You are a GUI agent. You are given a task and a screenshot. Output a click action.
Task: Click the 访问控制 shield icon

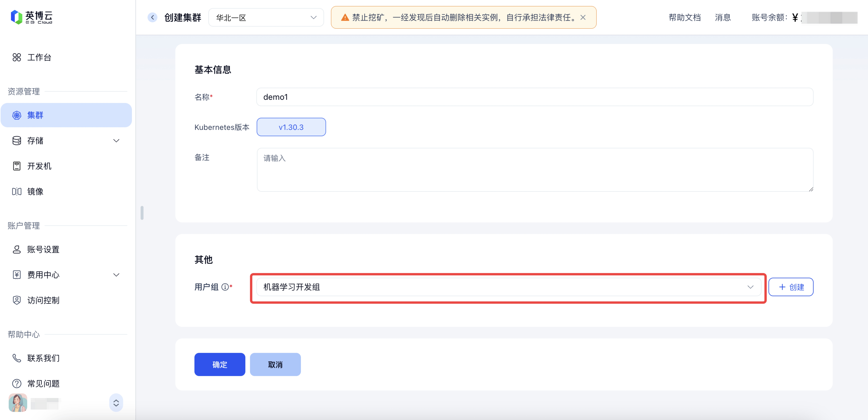tap(16, 300)
